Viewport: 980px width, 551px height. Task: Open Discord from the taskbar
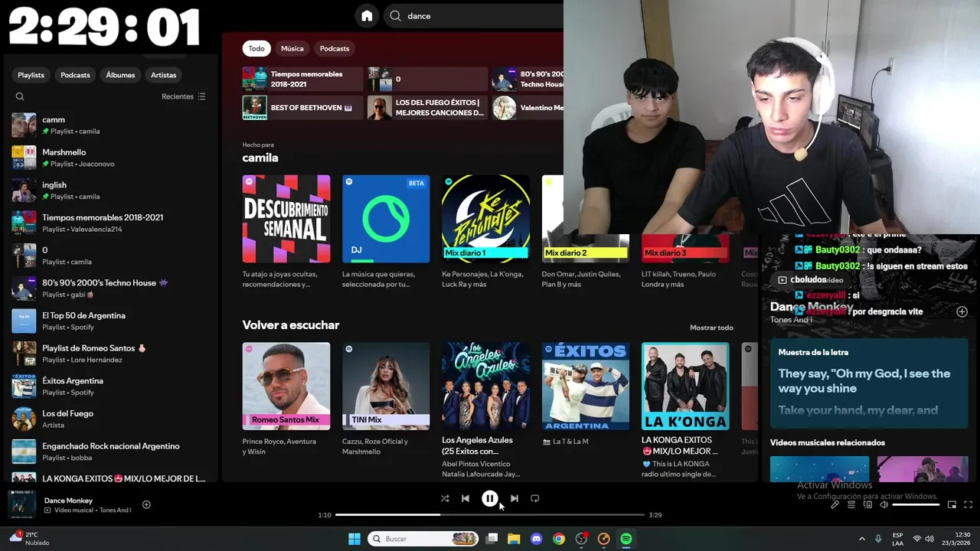click(x=536, y=539)
